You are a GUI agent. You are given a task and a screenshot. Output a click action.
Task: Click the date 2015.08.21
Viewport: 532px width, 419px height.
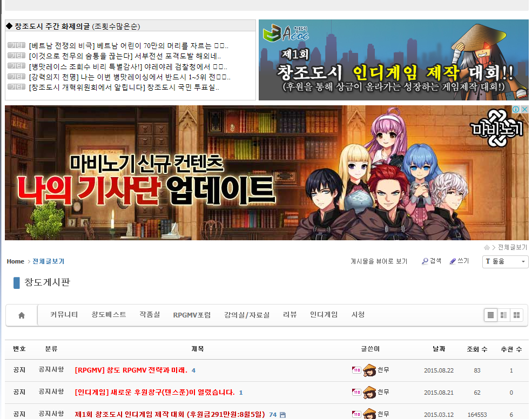[439, 393]
